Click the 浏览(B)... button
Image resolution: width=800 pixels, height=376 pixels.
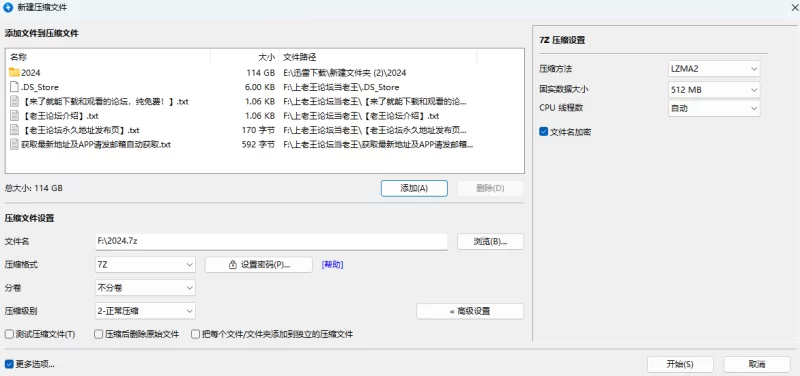[x=490, y=241]
